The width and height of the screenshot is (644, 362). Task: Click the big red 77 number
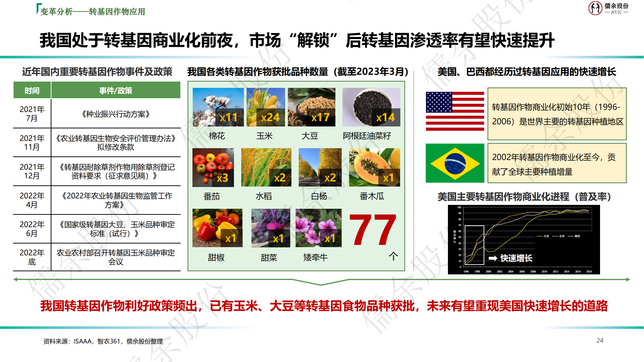click(x=373, y=229)
